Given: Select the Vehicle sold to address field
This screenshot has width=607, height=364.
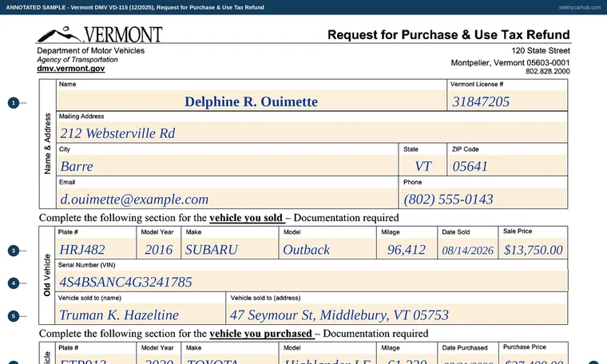Looking at the screenshot, I should (397, 314).
